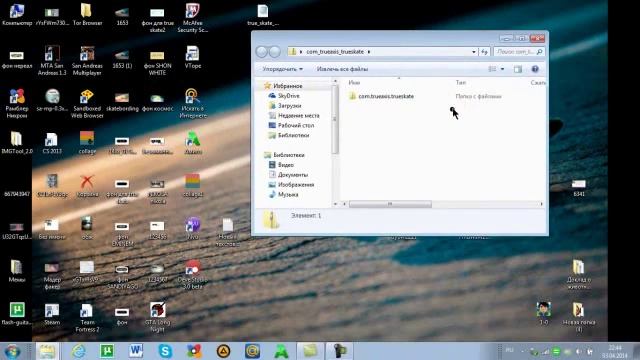Select the Компьютер desktop icon
The height and width of the screenshot is (360, 640).
(17, 14)
